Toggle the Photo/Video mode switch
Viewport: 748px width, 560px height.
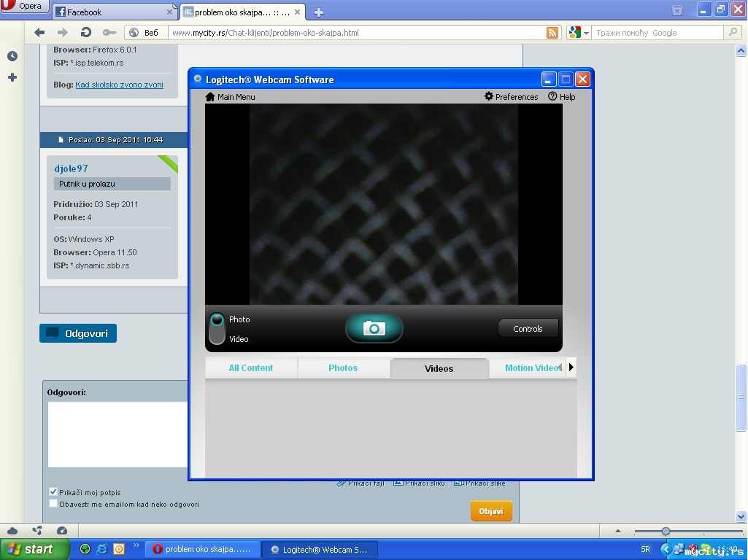click(217, 328)
